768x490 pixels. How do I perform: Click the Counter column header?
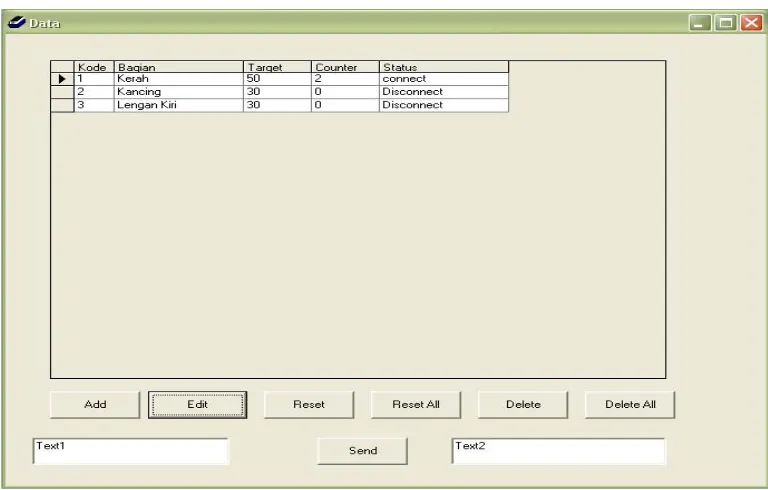pyautogui.click(x=345, y=67)
